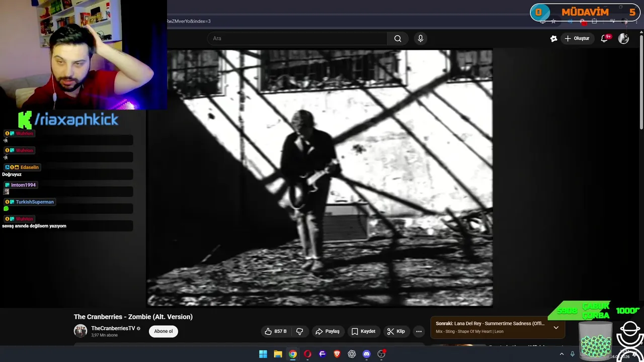Open the OBS icon with red dot
Viewport: 644px width, 362px height.
point(381,354)
